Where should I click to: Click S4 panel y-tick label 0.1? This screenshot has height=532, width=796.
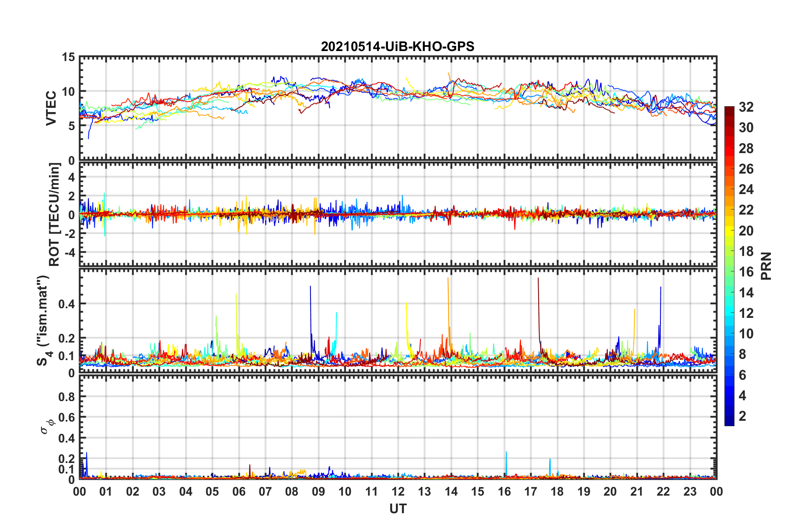(67, 356)
